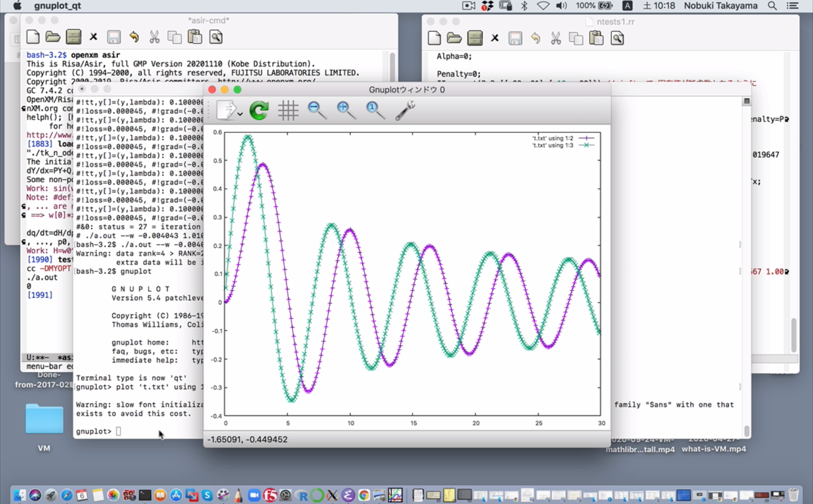This screenshot has height=504, width=813.
Task: Open the Apple menu
Action: point(17,6)
